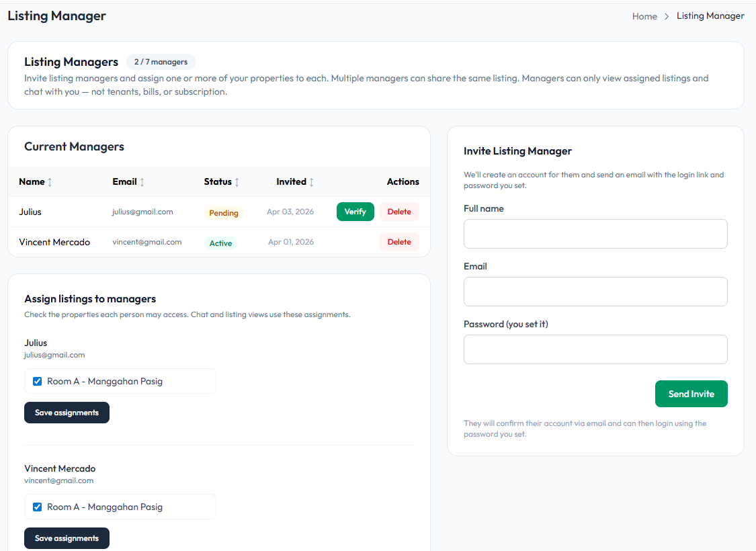Sort managers by Name column icon

click(x=50, y=182)
